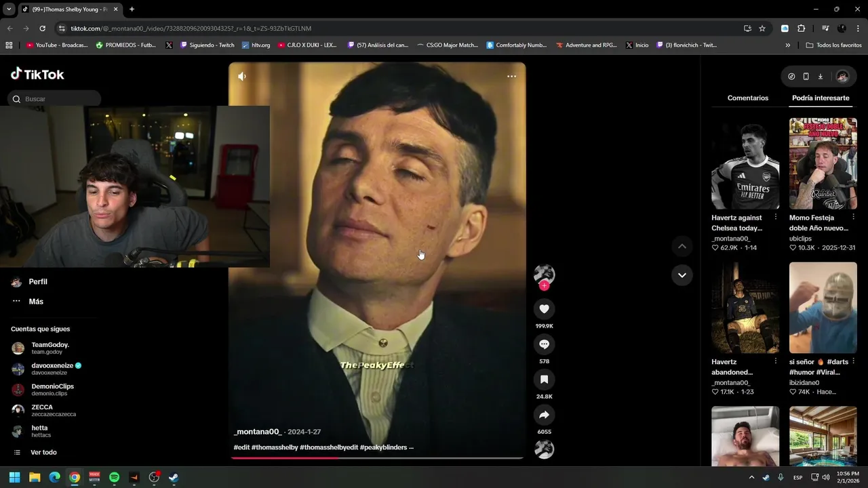Open the #thomasshelby hashtag link

(275, 447)
